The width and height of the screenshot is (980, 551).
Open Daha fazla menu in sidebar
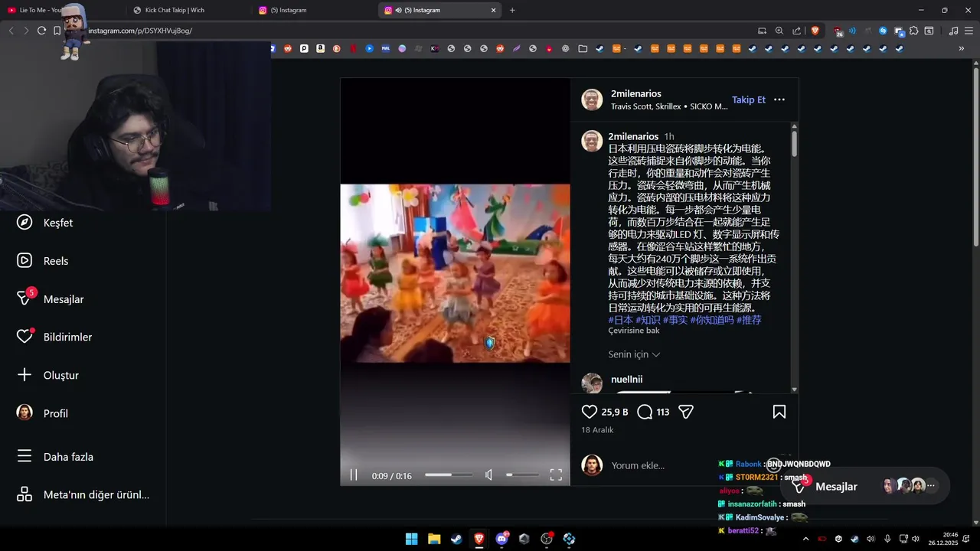pos(55,457)
